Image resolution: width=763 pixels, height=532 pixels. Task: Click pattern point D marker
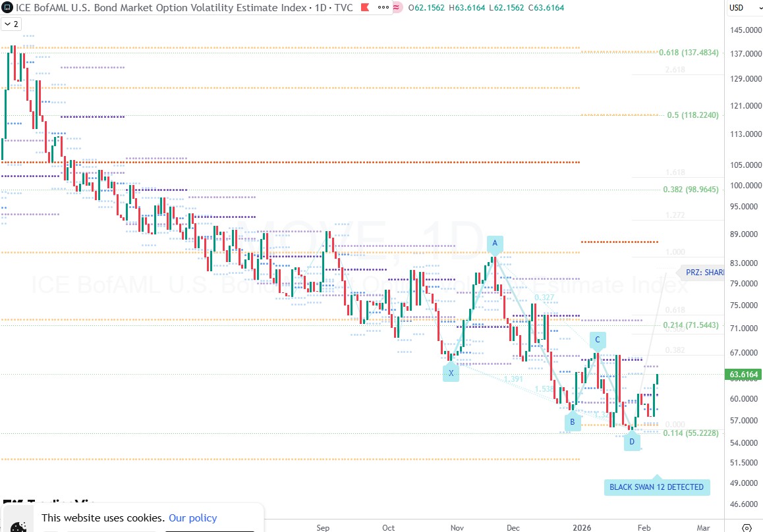coord(632,441)
